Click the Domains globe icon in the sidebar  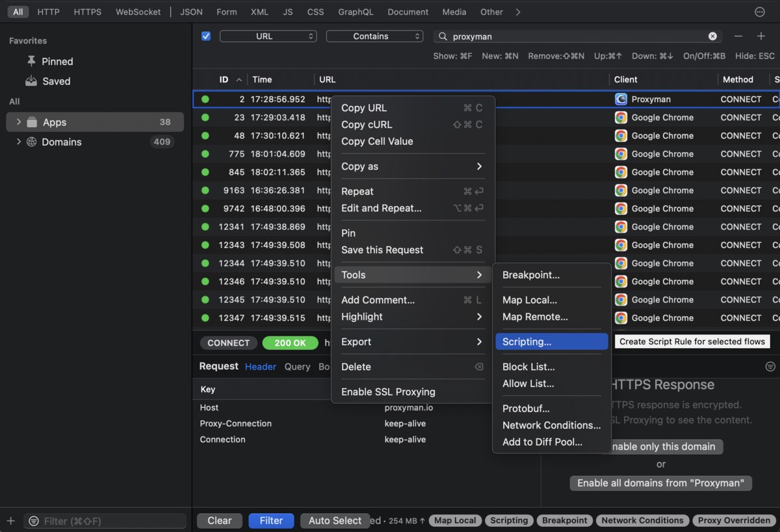point(31,142)
